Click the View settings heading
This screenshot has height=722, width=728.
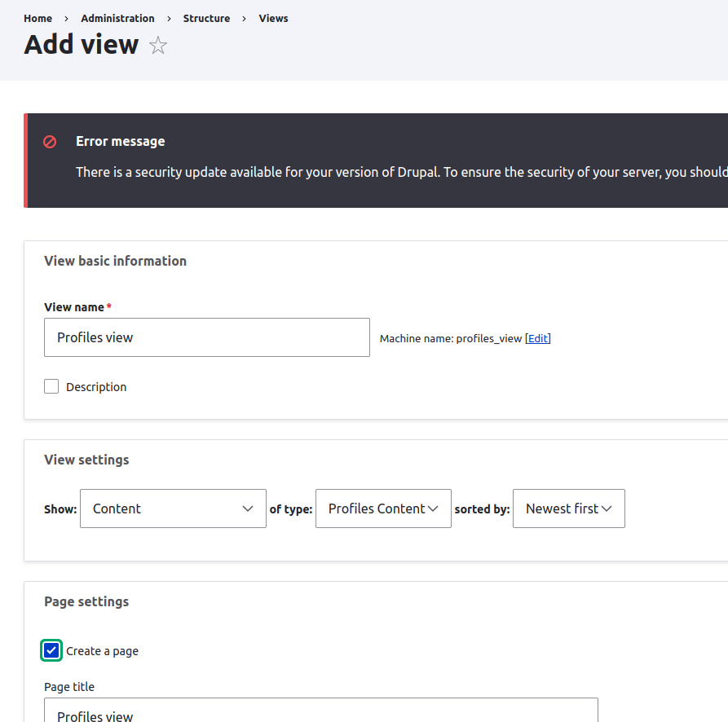(86, 460)
